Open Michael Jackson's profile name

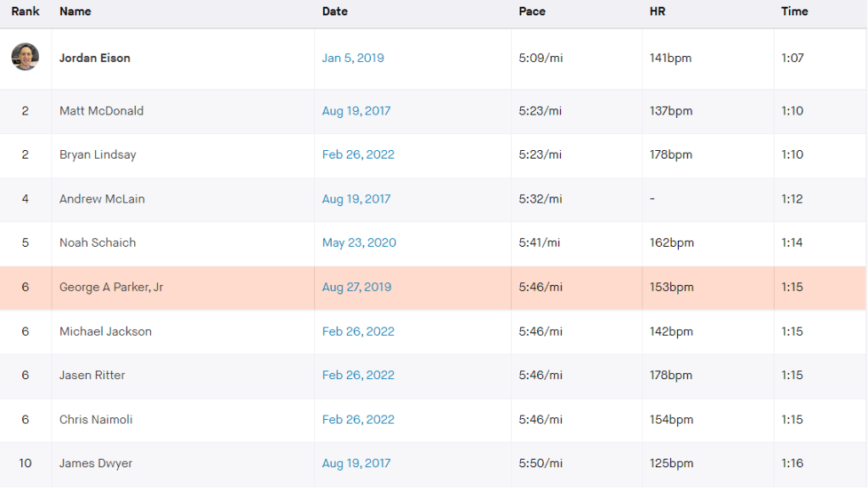(105, 332)
